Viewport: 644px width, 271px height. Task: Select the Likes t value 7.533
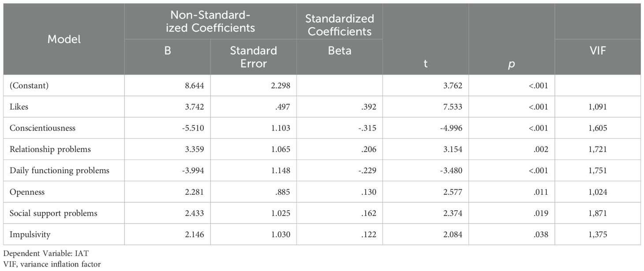coord(452,107)
